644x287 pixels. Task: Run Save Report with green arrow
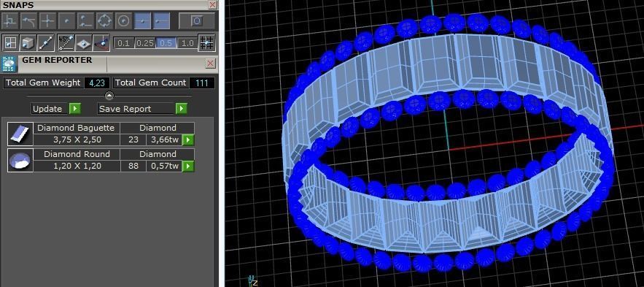click(x=182, y=109)
